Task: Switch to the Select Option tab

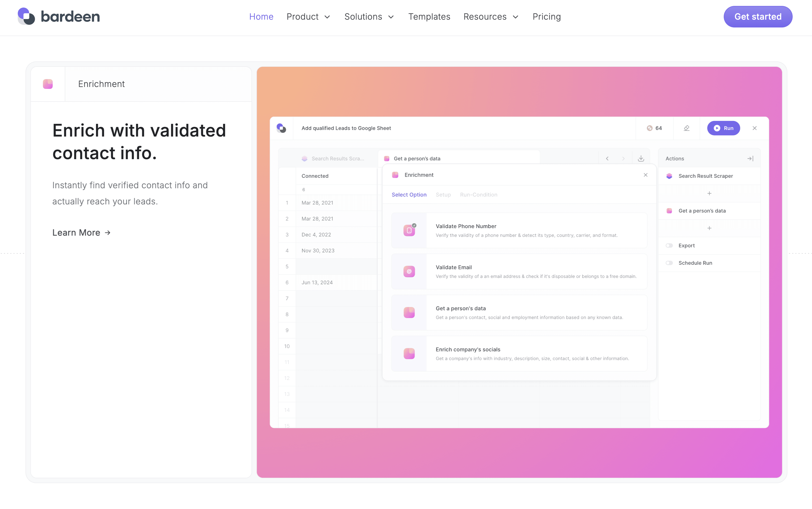Action: 409,194
